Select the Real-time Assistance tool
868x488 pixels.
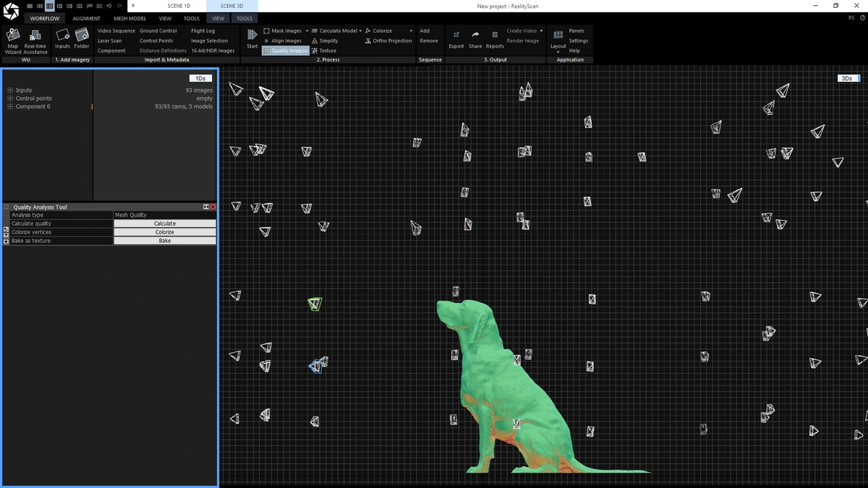tap(35, 40)
